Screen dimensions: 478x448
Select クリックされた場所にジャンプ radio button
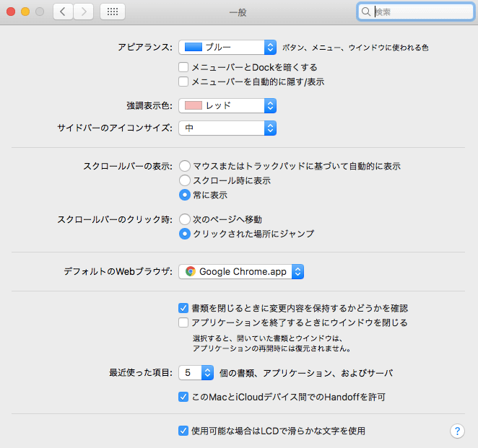185,234
